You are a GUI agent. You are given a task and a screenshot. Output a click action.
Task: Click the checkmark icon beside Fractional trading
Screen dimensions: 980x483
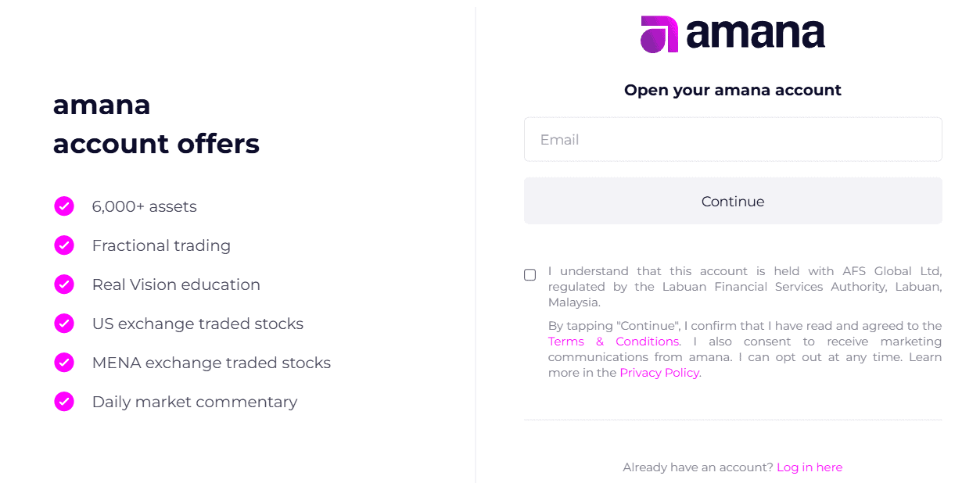63,245
